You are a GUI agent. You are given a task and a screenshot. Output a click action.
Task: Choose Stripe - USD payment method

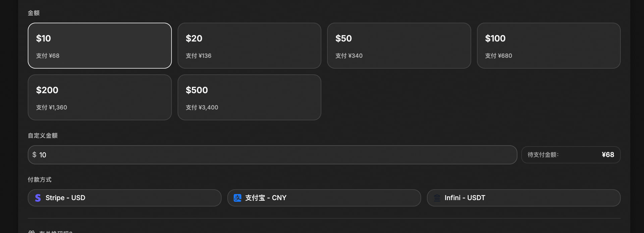(x=124, y=198)
